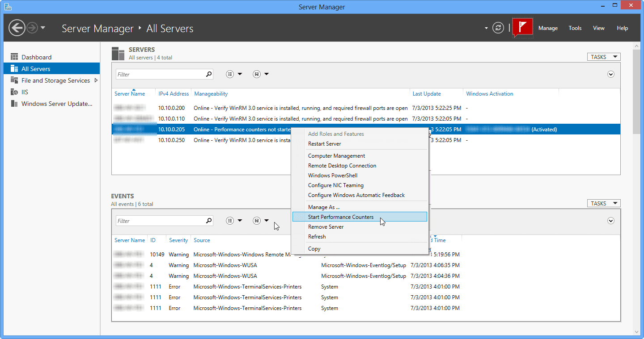
Task: Select event from 7/3/2013 4:06:35 PM
Action: (x=366, y=265)
